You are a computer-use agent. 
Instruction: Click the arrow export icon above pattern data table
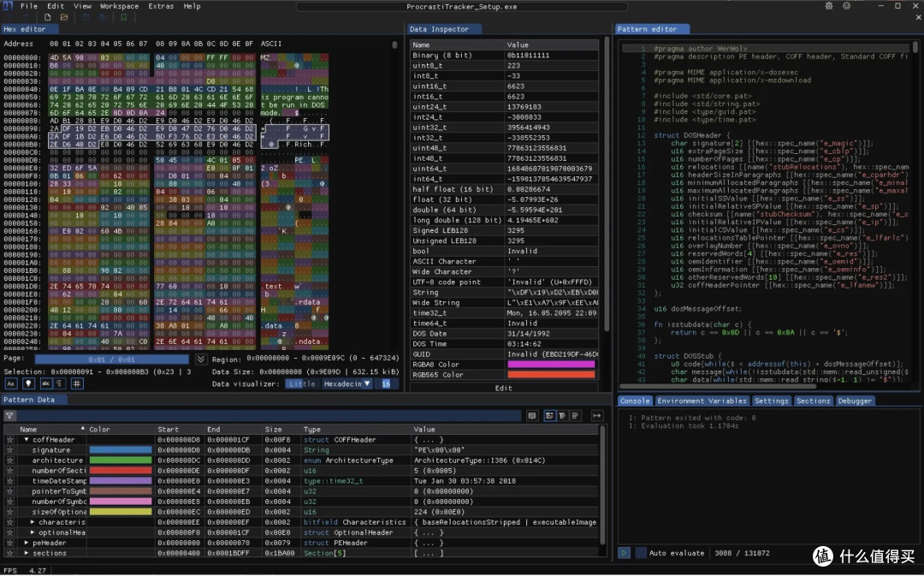596,416
